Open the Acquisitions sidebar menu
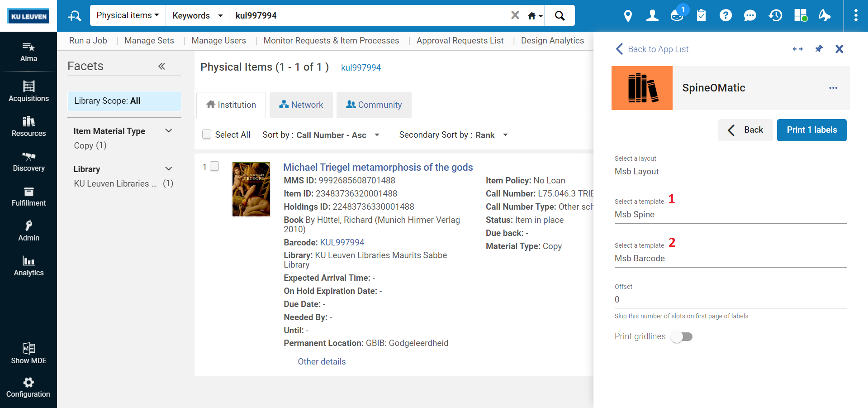Screen dimensions: 868x408 point(28,91)
